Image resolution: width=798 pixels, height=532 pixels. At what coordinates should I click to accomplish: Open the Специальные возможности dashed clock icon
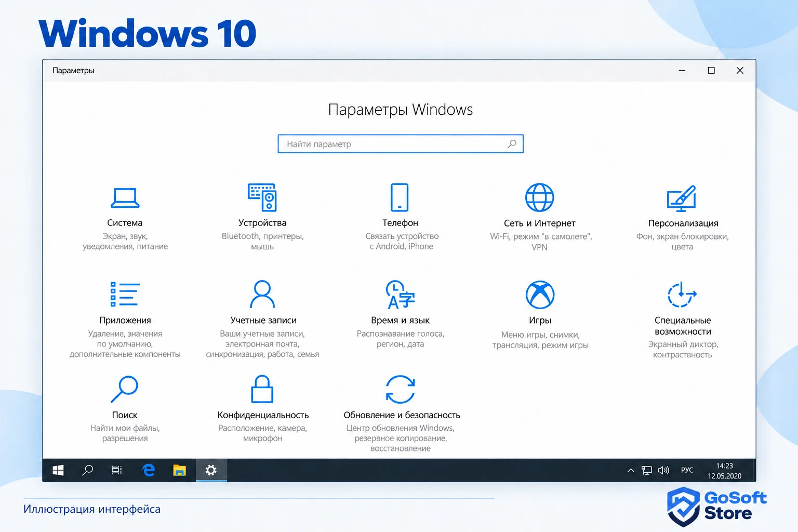682,295
